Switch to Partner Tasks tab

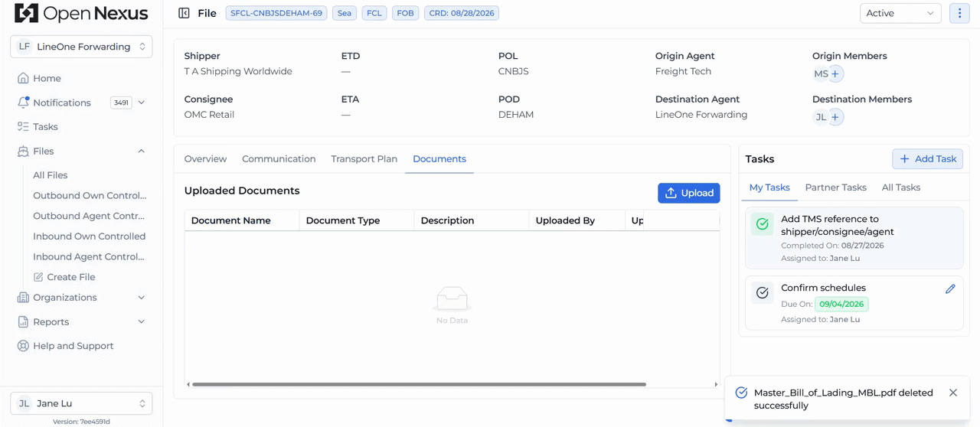(x=836, y=187)
